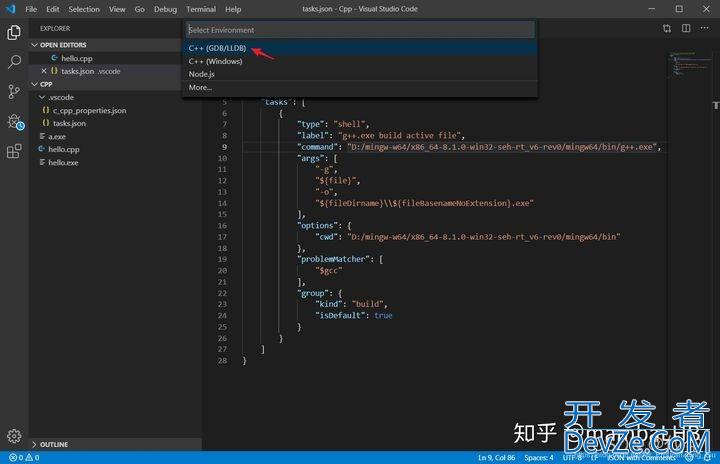720x464 pixels.
Task: Open the Help menu
Action: pos(233,9)
